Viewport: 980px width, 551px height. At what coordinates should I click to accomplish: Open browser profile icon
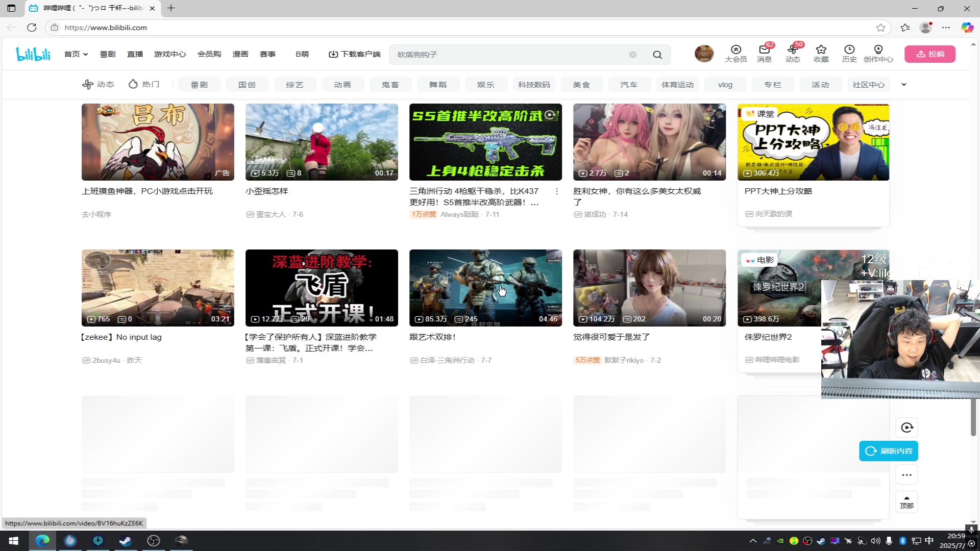926,28
